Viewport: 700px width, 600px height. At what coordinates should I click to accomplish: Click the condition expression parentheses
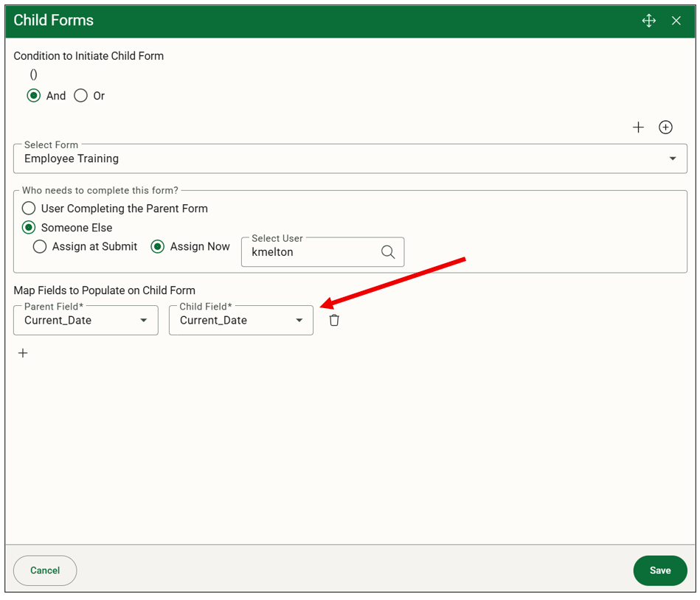click(33, 74)
